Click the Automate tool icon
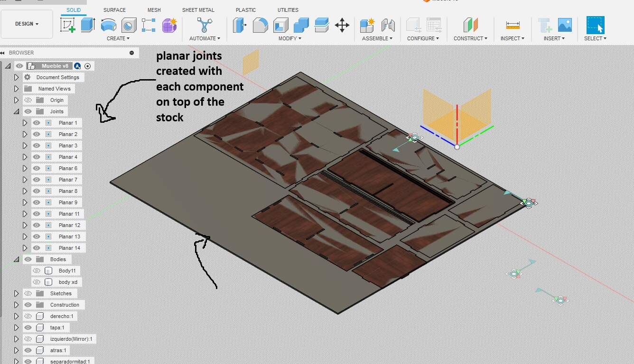The image size is (634, 364). click(x=205, y=25)
